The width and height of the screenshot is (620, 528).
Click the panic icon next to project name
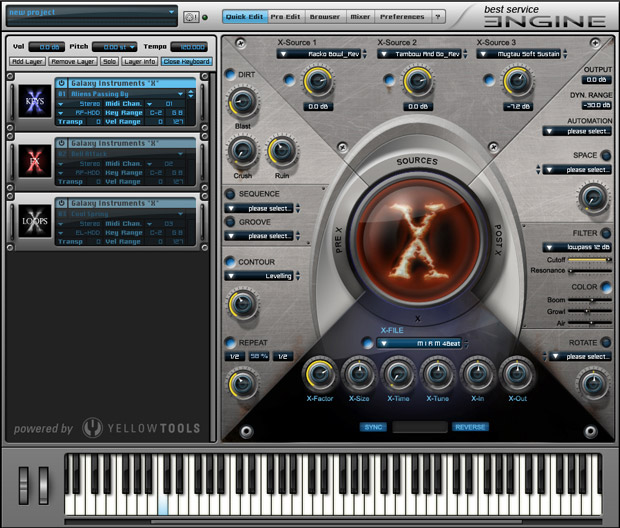point(191,17)
